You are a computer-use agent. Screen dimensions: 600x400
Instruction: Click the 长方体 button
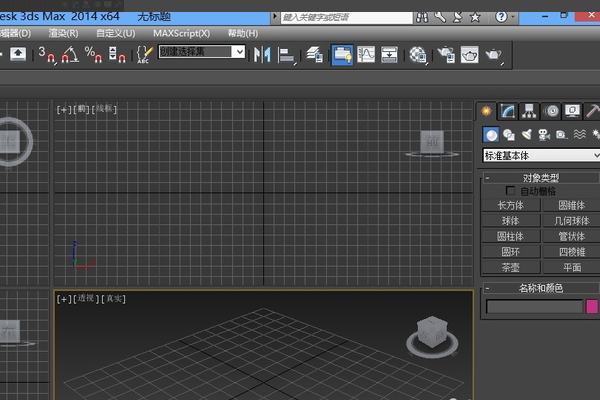(511, 205)
